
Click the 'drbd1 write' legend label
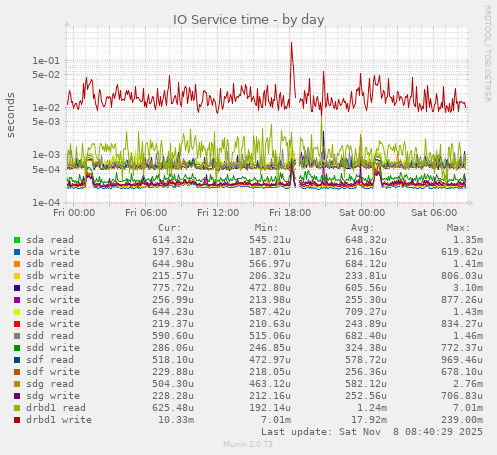click(59, 420)
